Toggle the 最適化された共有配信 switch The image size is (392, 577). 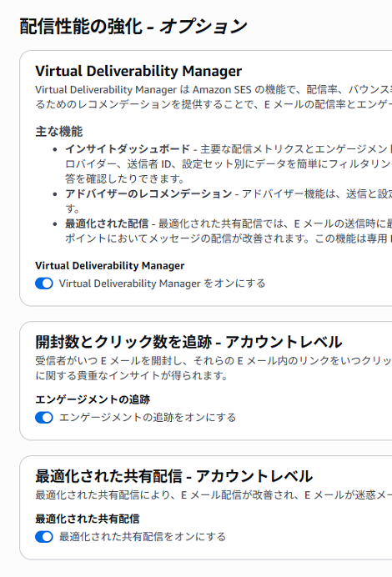[x=44, y=536]
